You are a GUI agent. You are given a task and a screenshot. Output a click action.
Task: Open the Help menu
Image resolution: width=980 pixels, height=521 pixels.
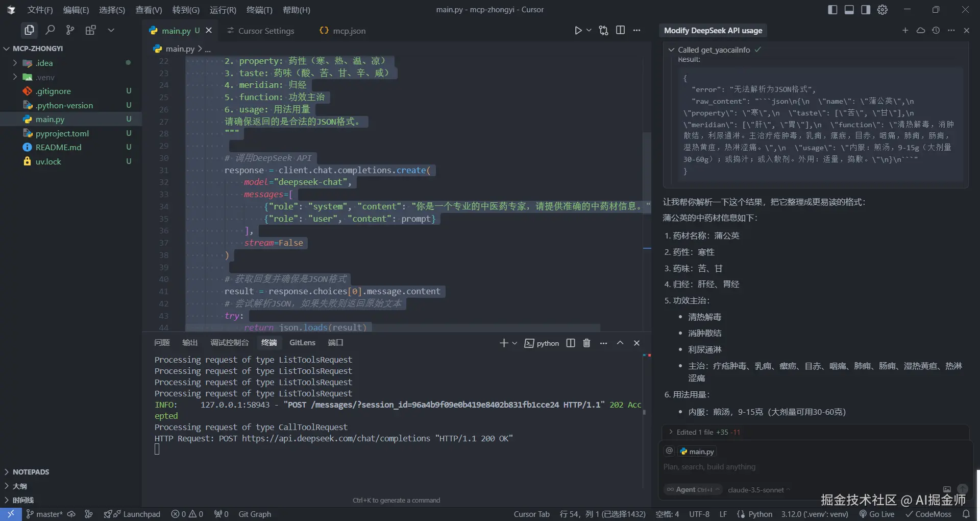pos(297,10)
